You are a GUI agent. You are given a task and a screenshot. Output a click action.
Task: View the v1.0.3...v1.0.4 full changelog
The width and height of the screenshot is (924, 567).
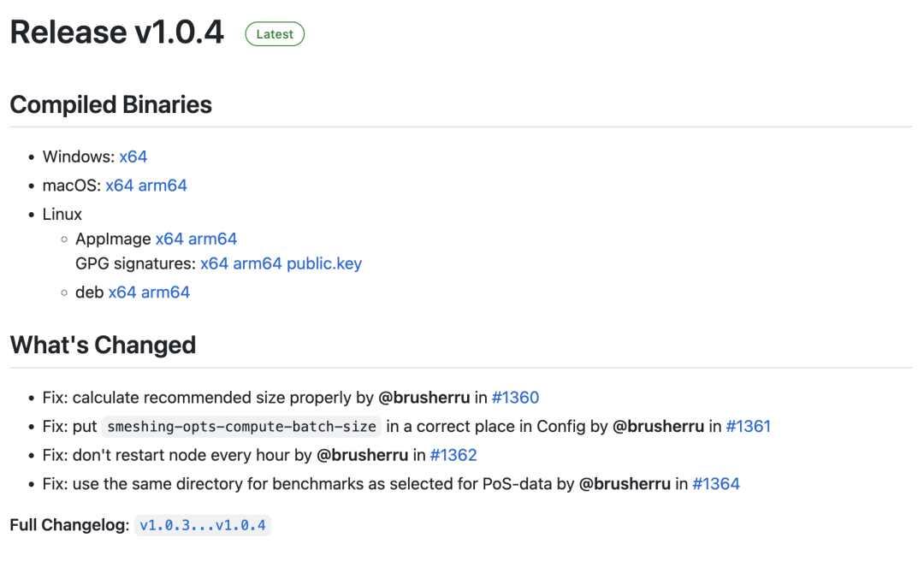click(203, 525)
